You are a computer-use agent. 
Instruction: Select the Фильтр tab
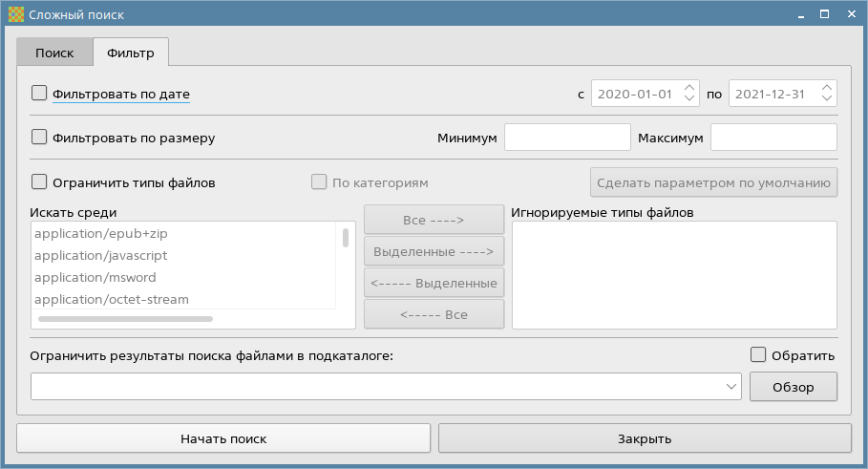[x=131, y=53]
